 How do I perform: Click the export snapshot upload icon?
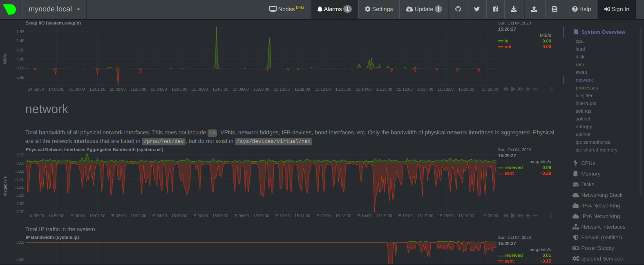534,9
